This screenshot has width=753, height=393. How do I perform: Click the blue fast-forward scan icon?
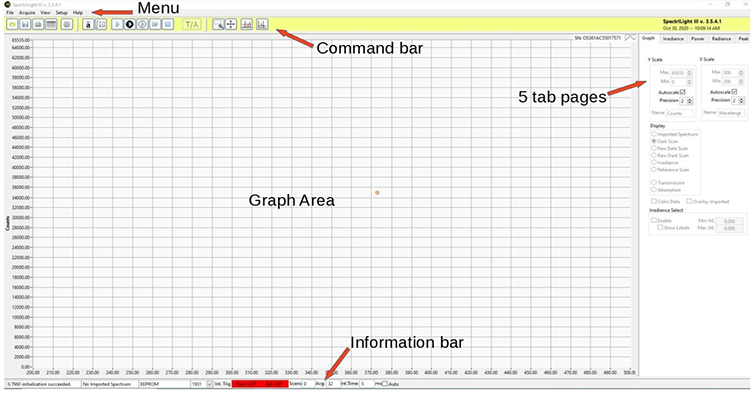click(155, 25)
